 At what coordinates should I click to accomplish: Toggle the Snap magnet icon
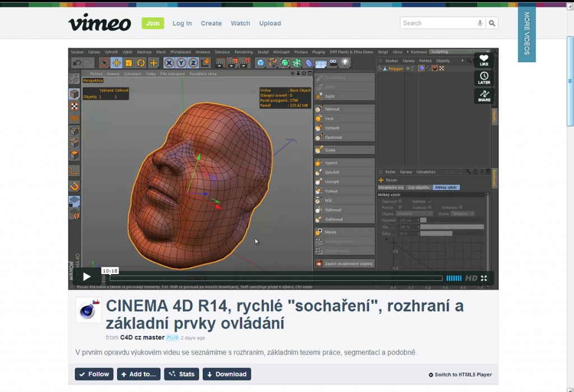click(75, 186)
